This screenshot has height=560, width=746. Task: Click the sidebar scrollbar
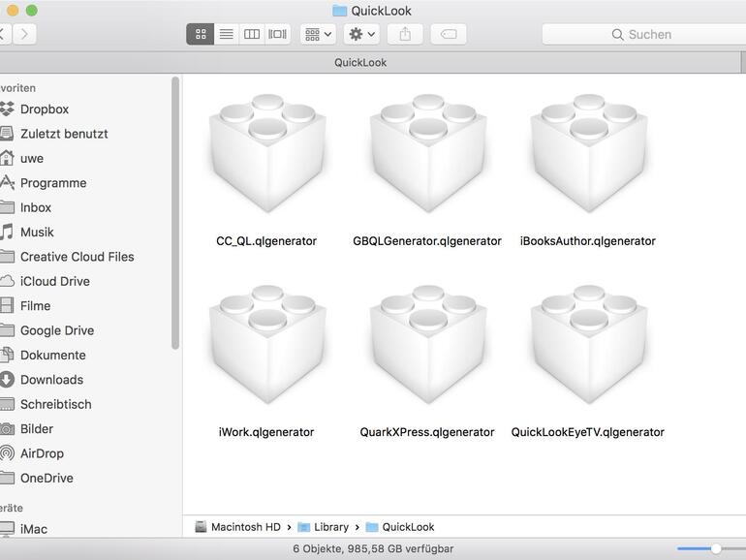175,213
